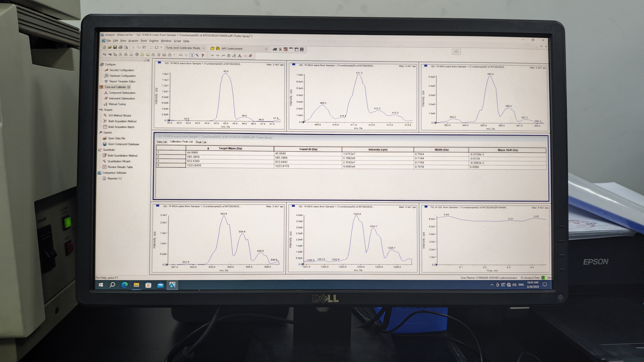644x362 pixels.
Task: Click the yellow new project folder icon
Action: click(212, 48)
